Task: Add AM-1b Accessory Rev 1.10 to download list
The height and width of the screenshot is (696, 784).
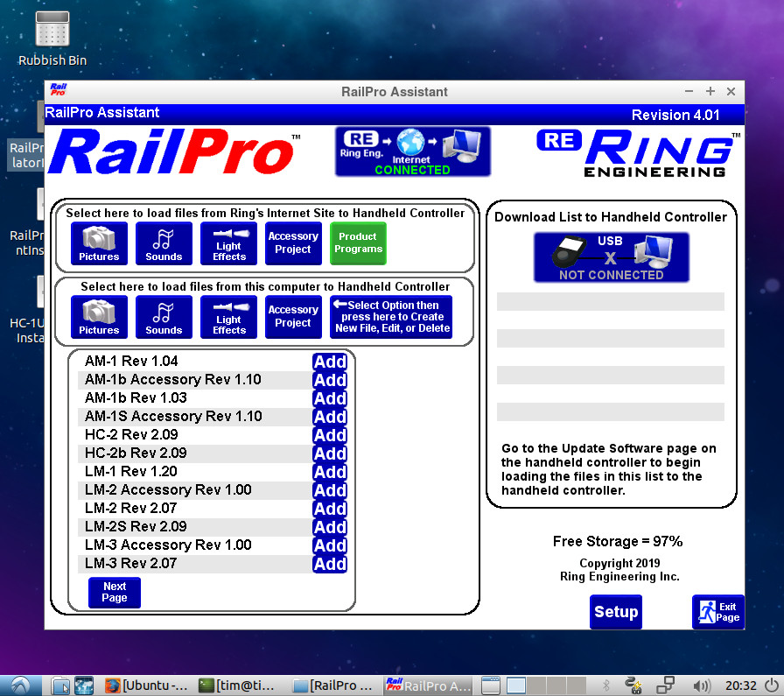Action: [x=330, y=380]
